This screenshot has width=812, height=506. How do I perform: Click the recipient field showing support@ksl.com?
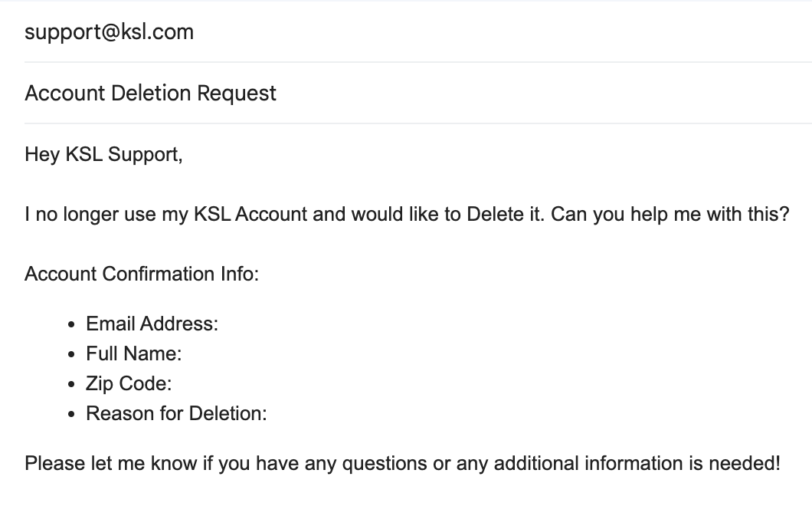pyautogui.click(x=418, y=32)
